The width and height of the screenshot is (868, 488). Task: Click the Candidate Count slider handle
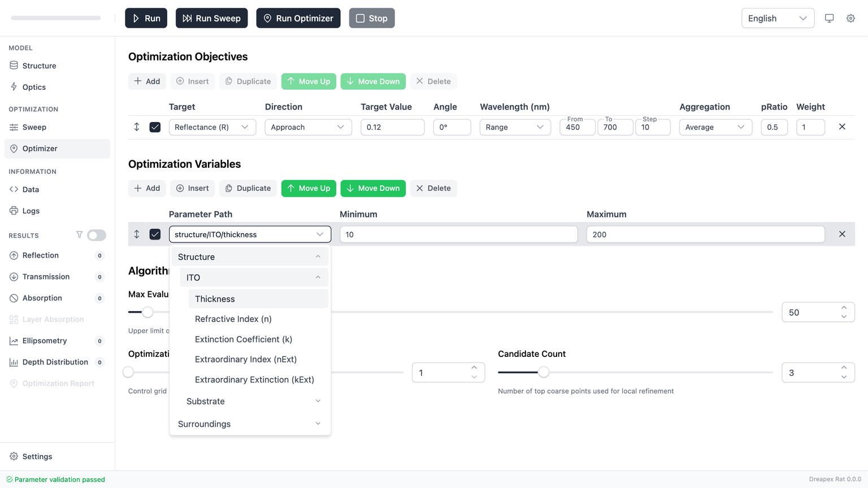pyautogui.click(x=543, y=372)
